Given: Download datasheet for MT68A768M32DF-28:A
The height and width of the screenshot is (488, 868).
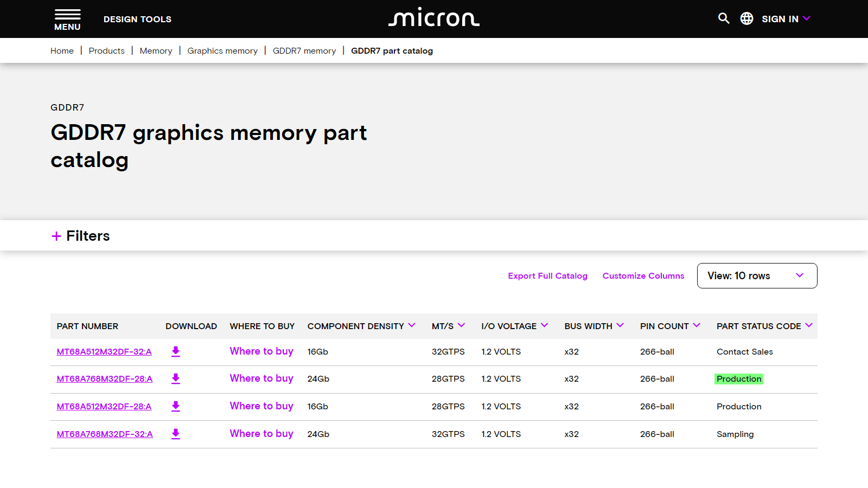Looking at the screenshot, I should pos(176,379).
